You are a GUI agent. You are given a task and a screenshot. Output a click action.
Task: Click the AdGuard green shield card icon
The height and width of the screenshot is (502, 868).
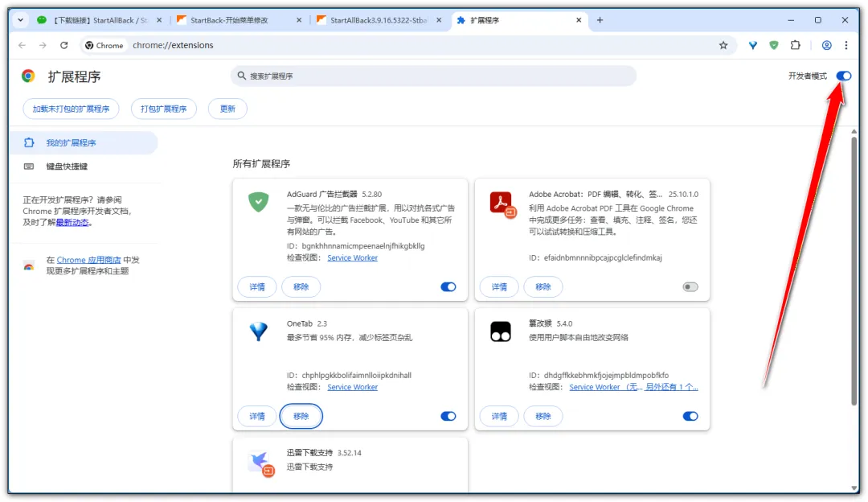pyautogui.click(x=259, y=202)
